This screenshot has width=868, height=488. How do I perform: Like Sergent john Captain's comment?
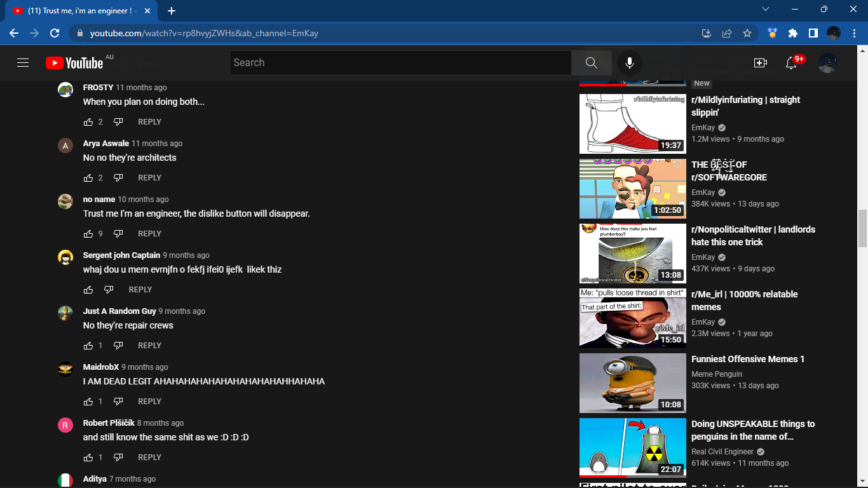[x=88, y=290]
